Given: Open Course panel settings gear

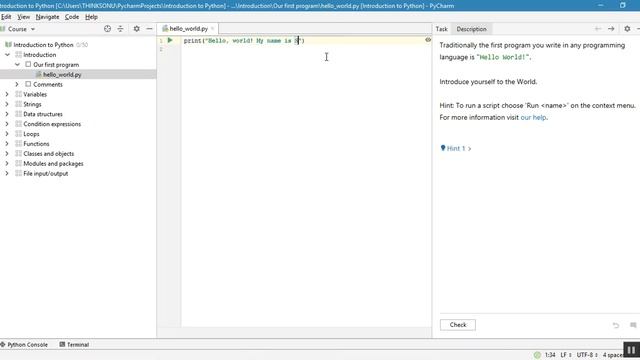Looking at the screenshot, I should tap(137, 29).
